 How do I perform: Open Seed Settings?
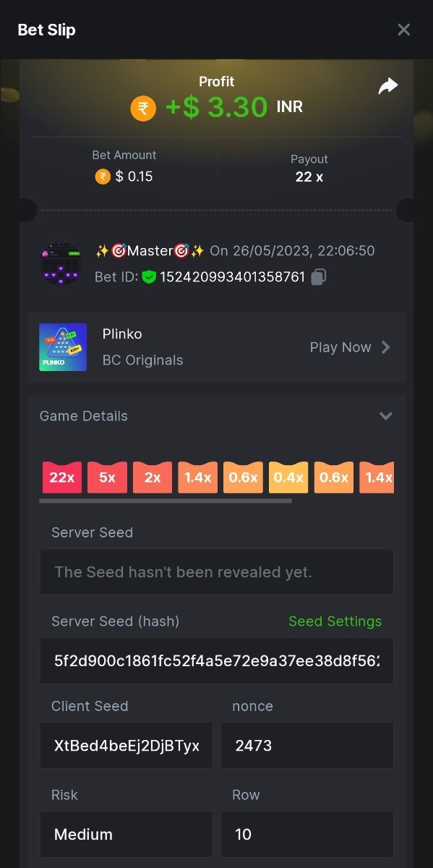click(335, 621)
